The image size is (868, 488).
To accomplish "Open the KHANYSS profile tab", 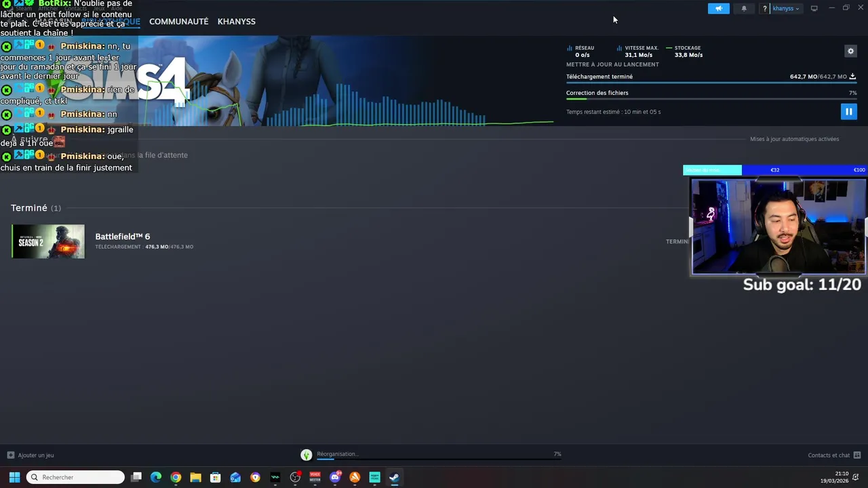I will coord(237,22).
